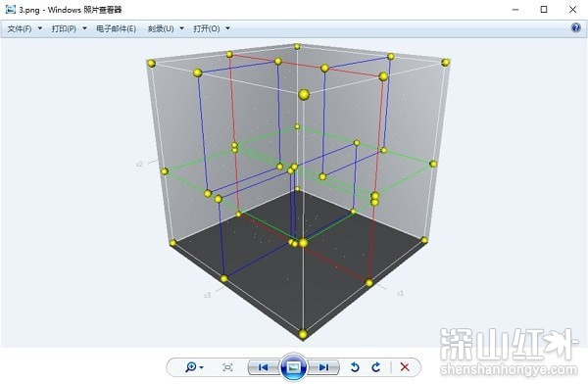588x384 pixels.
Task: Expand the dropdown arrow next to 文件(F)
Action: pos(40,28)
